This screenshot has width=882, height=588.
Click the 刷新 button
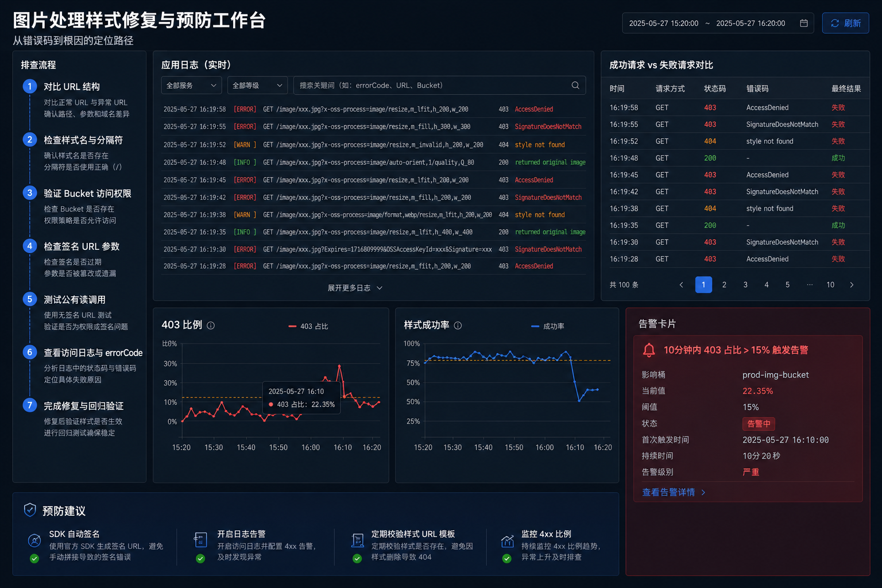[x=845, y=23]
